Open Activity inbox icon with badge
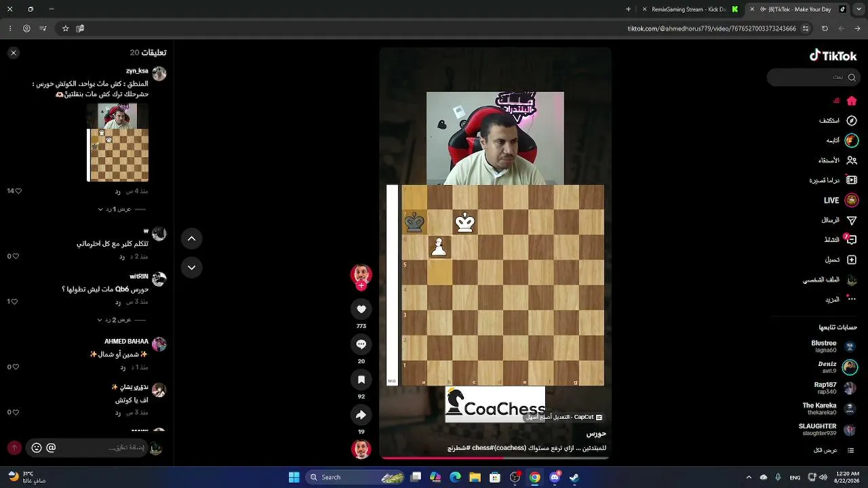Screen dimensions: 868x488 (852, 239)
